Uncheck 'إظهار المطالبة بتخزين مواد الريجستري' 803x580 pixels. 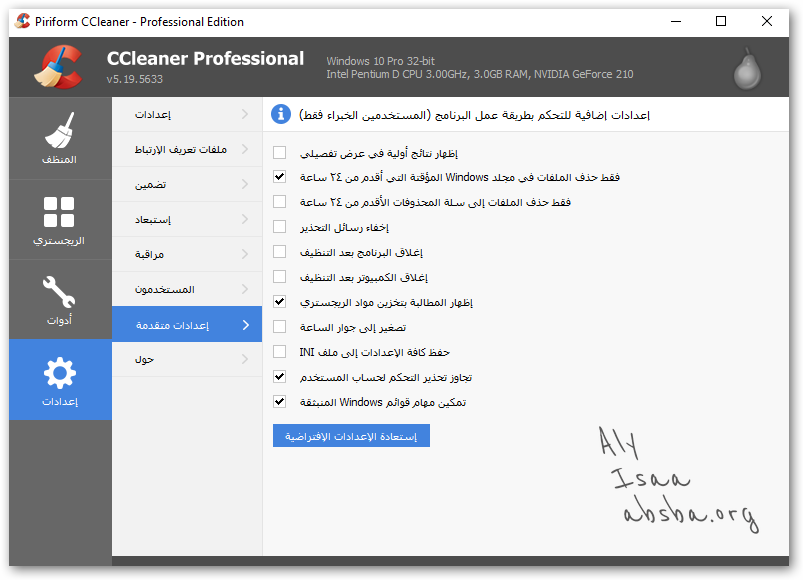pos(280,302)
